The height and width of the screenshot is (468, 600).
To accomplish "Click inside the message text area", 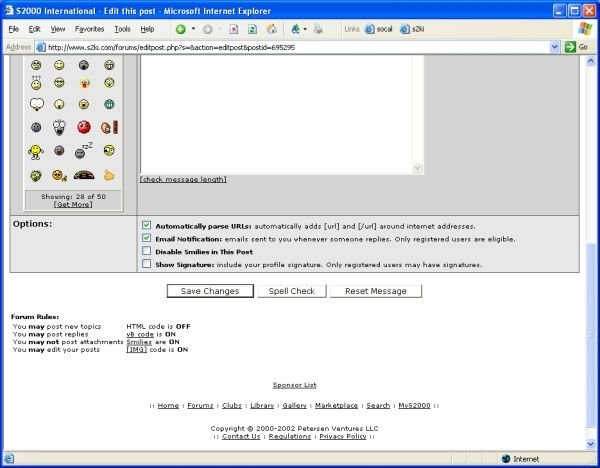I will click(x=282, y=110).
